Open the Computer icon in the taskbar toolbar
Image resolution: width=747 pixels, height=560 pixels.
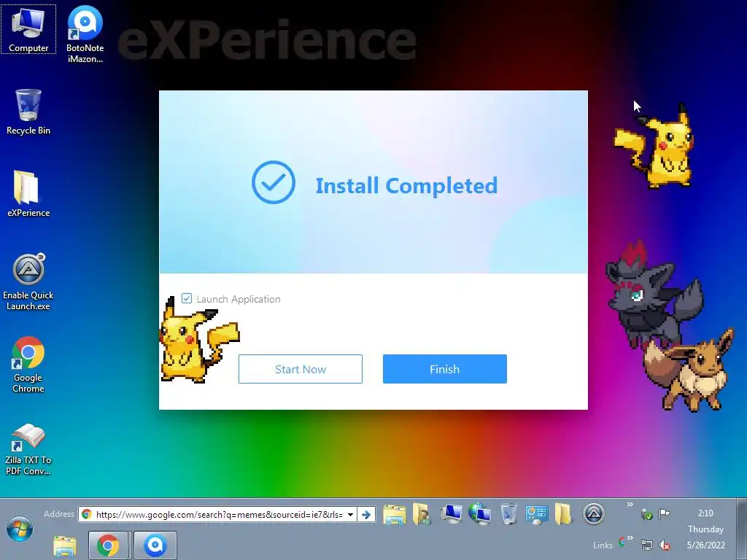pyautogui.click(x=451, y=514)
